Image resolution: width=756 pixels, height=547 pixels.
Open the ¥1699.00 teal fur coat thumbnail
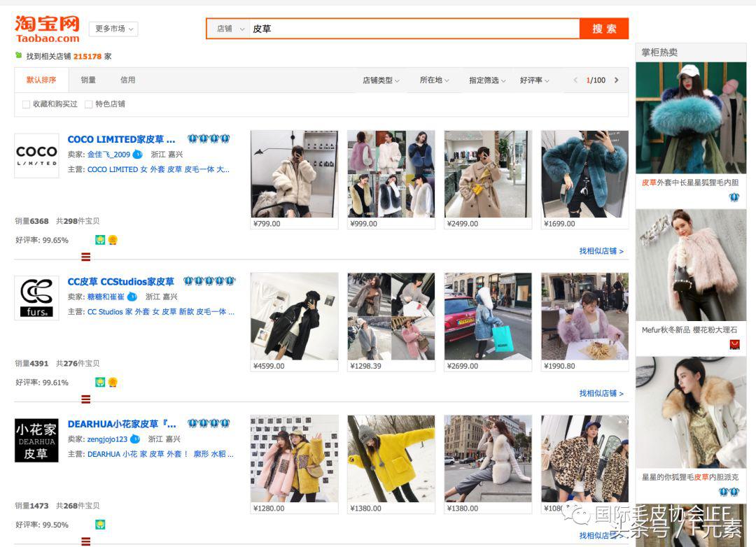click(584, 174)
